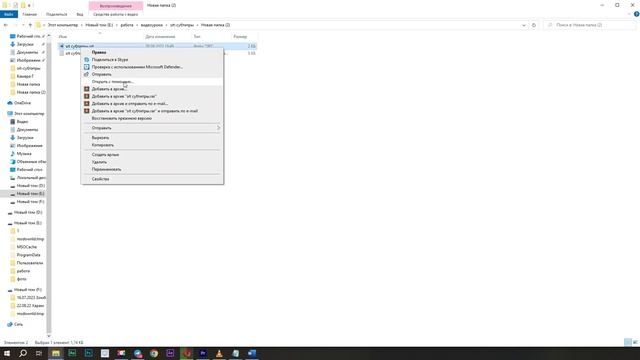The height and width of the screenshot is (360, 640).
Task: Switch to the Вид ribbon tab
Action: (x=80, y=14)
